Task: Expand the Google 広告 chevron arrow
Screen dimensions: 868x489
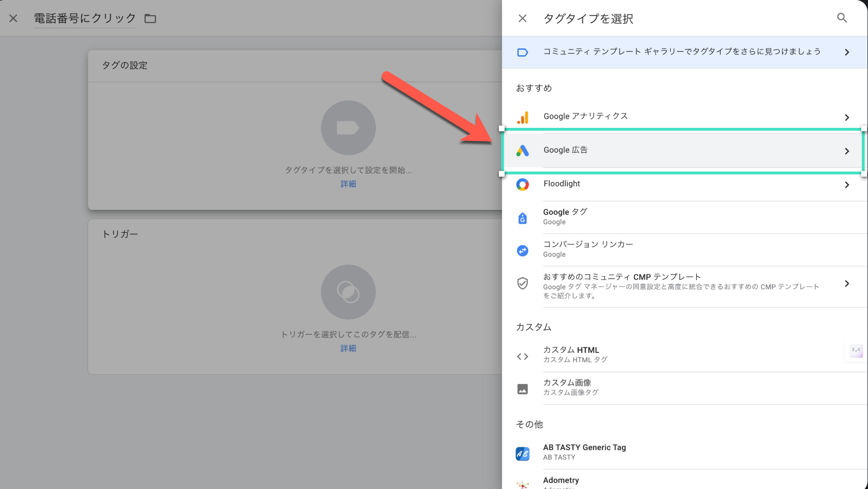Action: 847,151
